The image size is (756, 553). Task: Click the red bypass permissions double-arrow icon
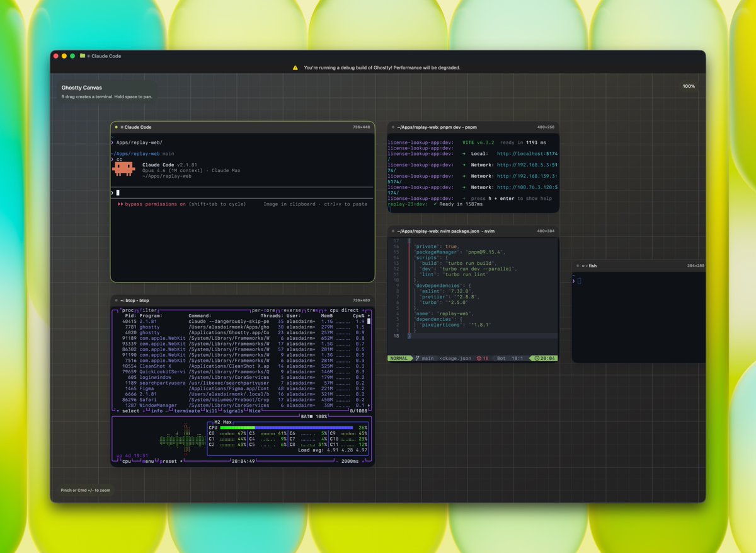(120, 204)
